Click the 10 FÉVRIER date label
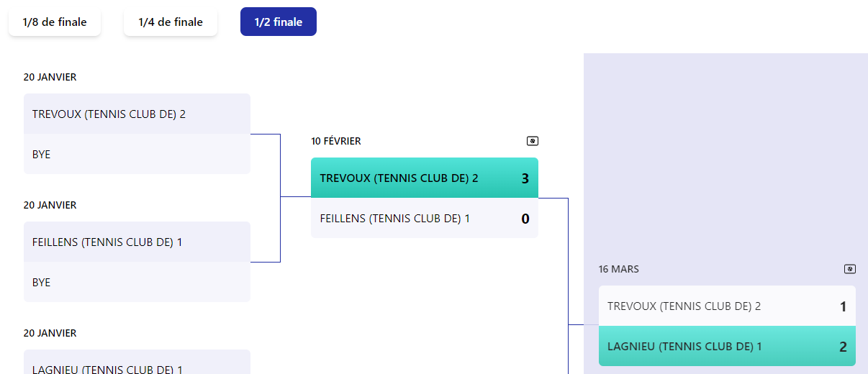 [x=336, y=141]
